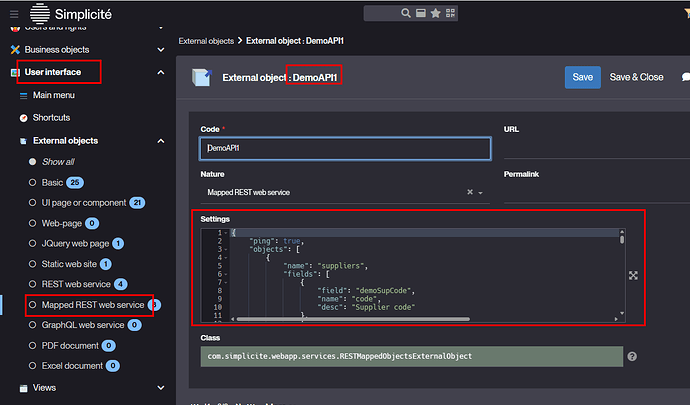Click the REST web service badge 4

pos(121,284)
